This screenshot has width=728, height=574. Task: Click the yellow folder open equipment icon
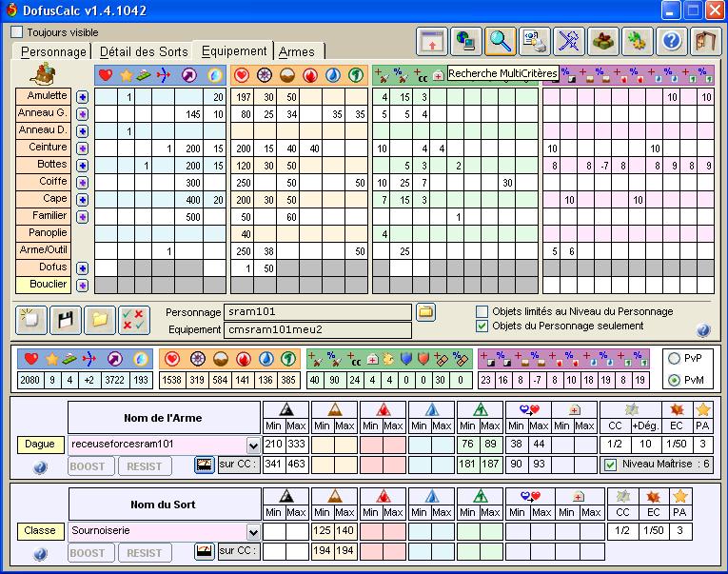pos(99,320)
